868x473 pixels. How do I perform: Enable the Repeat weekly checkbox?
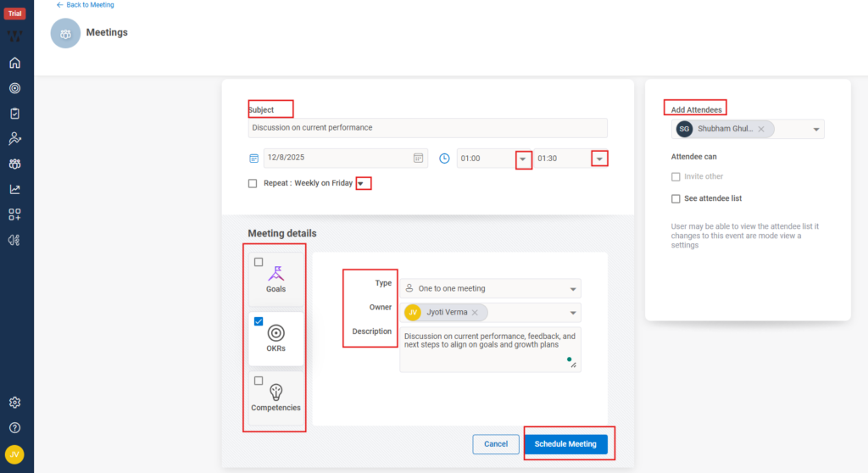(253, 183)
